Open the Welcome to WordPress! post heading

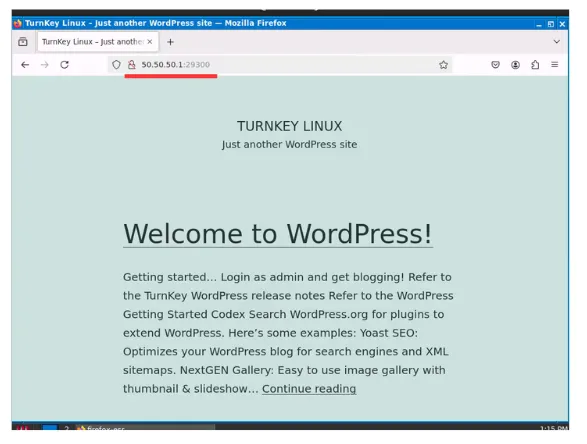(x=278, y=234)
